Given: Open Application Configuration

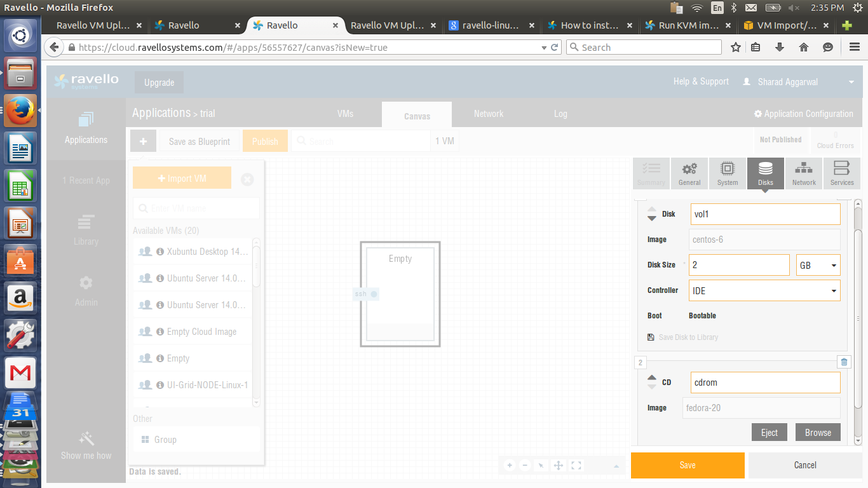Looking at the screenshot, I should click(804, 114).
